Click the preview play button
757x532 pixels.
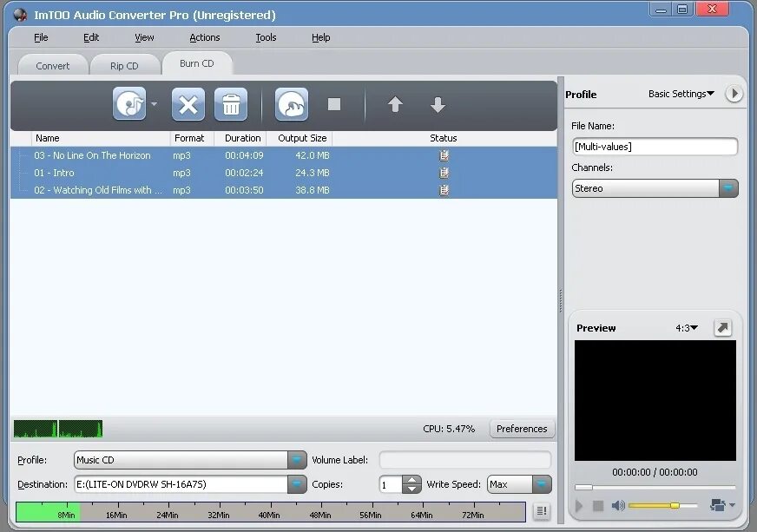coord(579,505)
